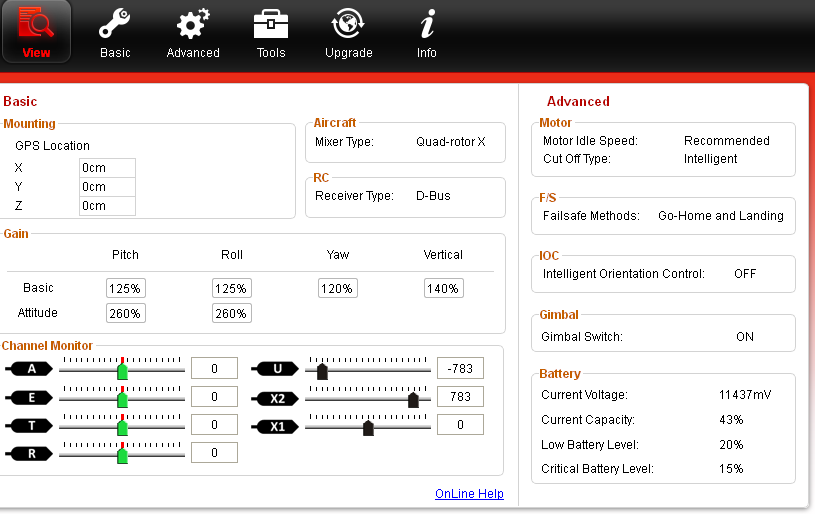This screenshot has width=815, height=514.
Task: Click the channel U slider handle
Action: point(322,371)
